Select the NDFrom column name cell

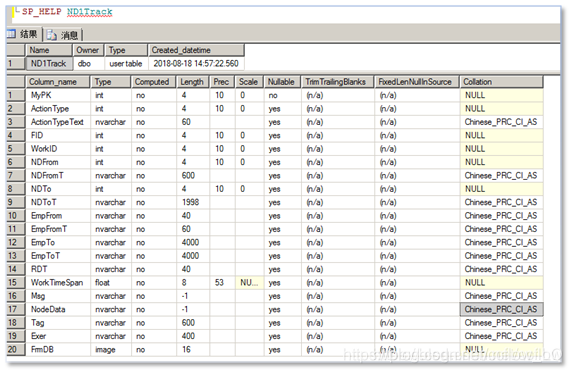coord(58,162)
